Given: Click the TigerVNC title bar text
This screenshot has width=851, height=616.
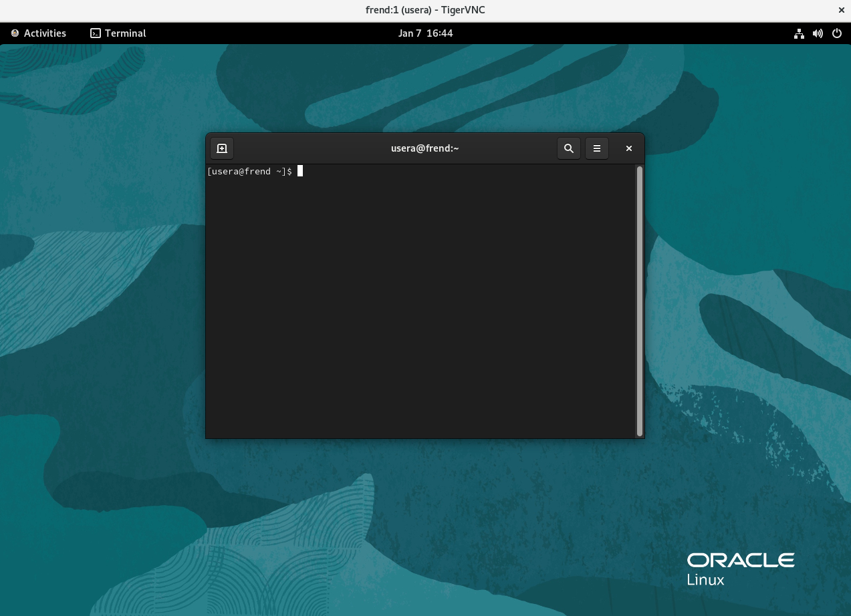Looking at the screenshot, I should 425,10.
